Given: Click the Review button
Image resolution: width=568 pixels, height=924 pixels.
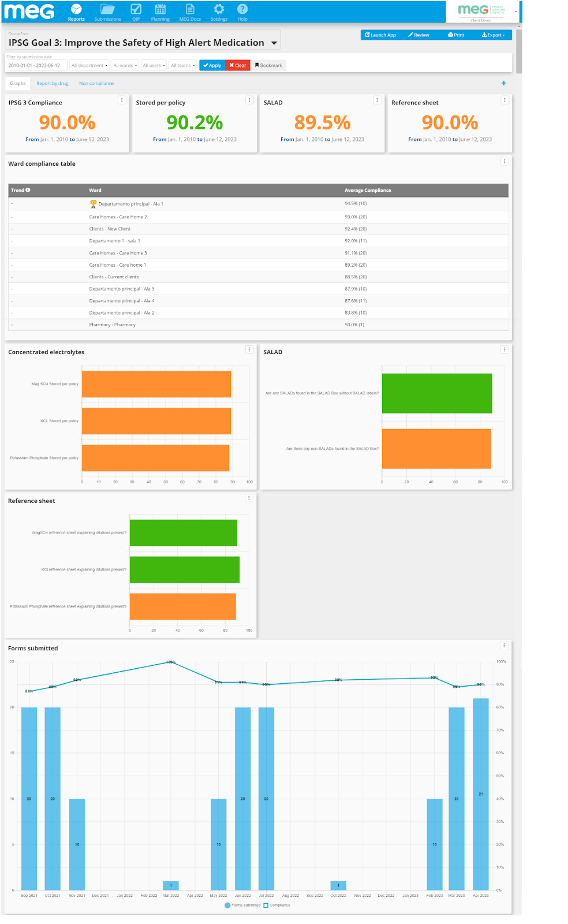Looking at the screenshot, I should 418,35.
